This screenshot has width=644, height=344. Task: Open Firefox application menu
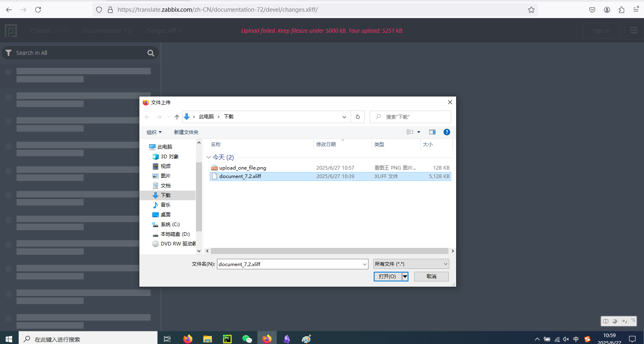point(636,10)
